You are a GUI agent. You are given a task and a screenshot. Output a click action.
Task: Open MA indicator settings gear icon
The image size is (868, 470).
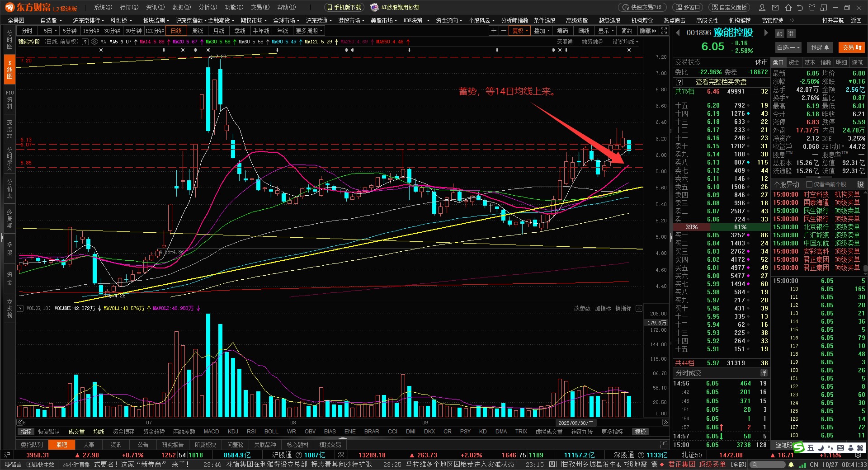pos(94,42)
